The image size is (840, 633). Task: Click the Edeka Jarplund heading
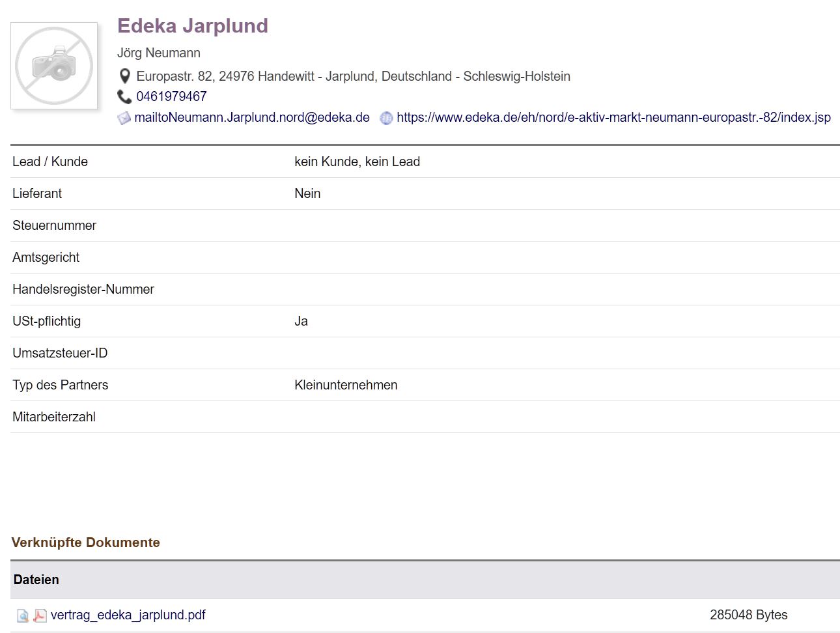[x=193, y=25]
